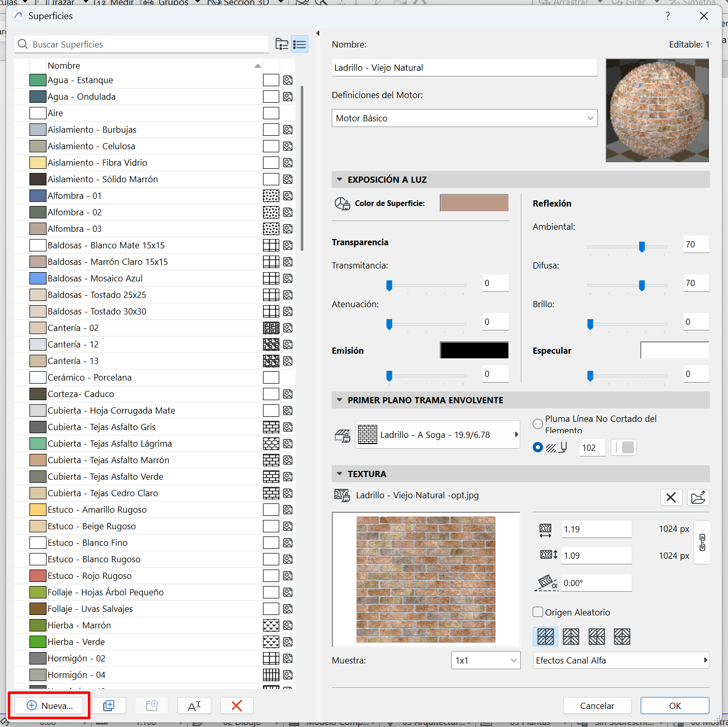Select the Pluma Línea No Cortado del Elemento option
Screen dimensions: 728x727
point(537,424)
